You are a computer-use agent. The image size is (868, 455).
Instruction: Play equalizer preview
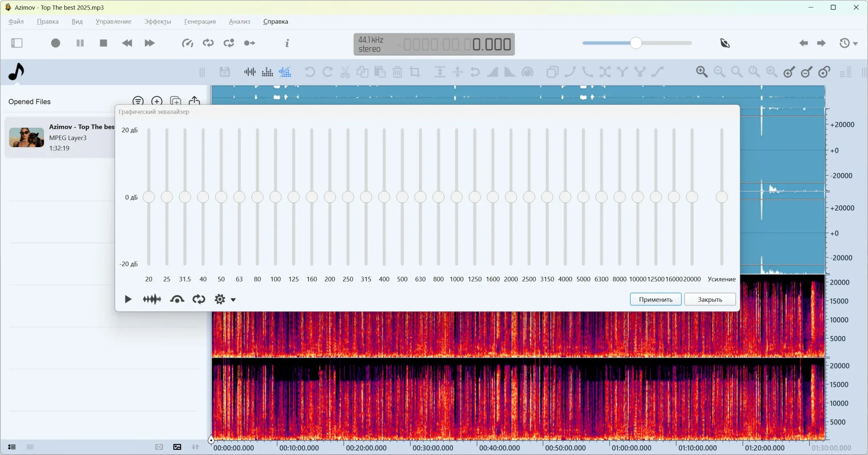click(x=128, y=299)
